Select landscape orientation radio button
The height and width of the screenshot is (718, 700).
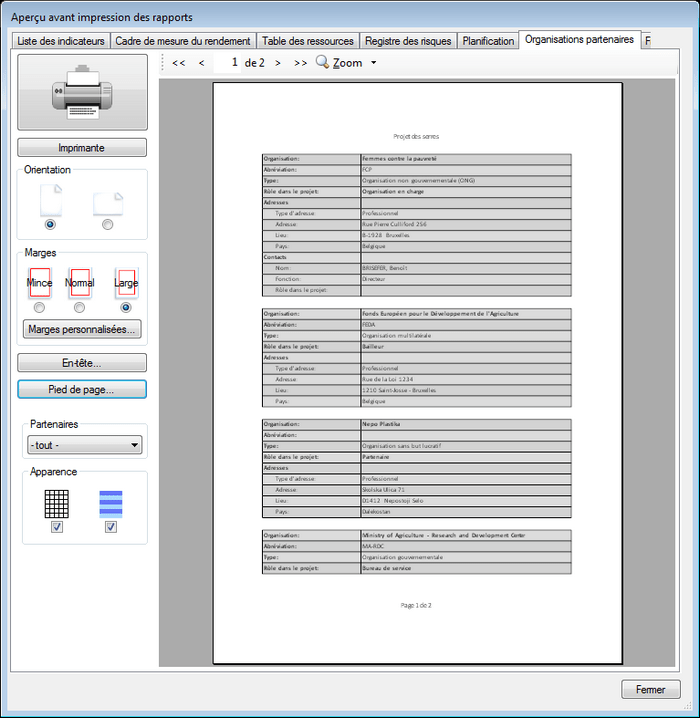point(107,224)
